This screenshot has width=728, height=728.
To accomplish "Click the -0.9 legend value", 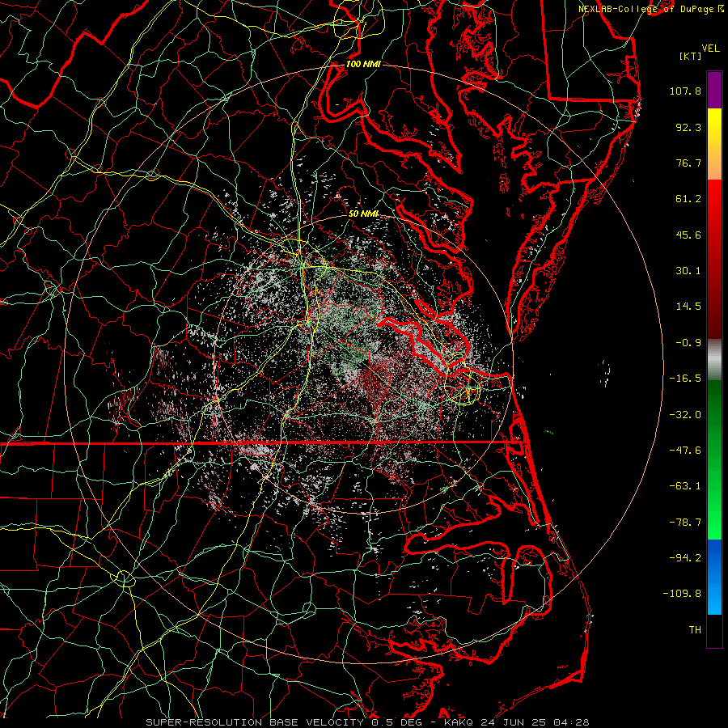I will coord(688,343).
